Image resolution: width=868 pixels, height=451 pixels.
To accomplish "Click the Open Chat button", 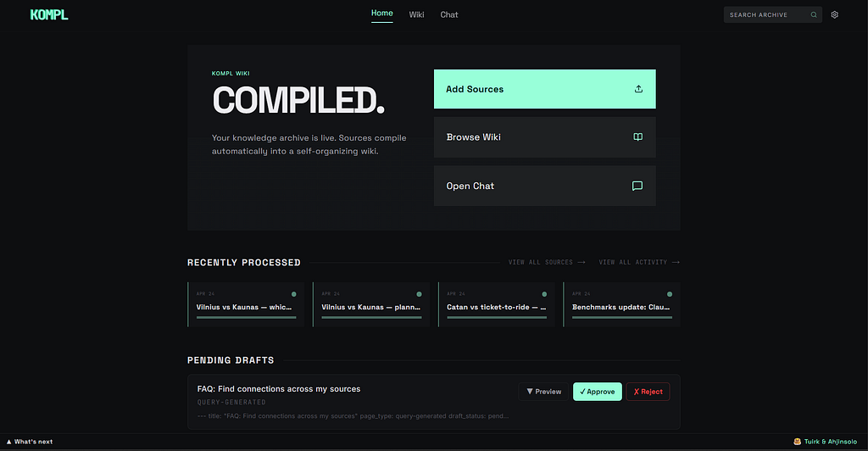I will [545, 186].
